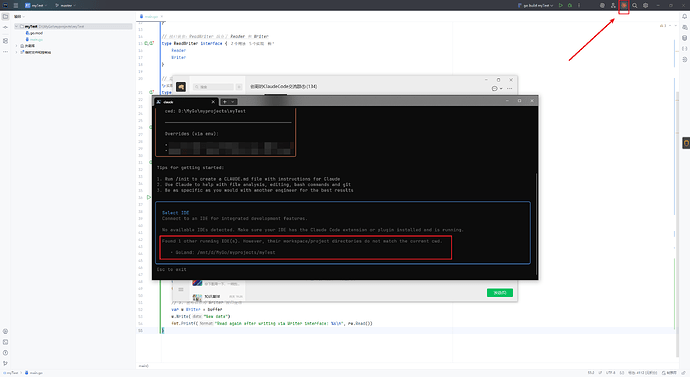Click the green send button in chat window
This screenshot has height=377, width=690.
click(500, 293)
